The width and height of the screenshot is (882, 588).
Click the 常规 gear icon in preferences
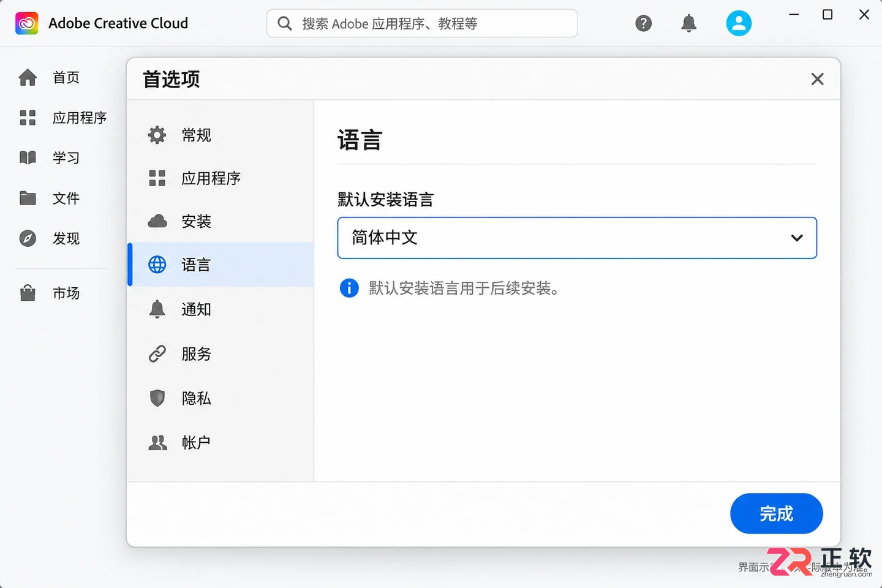(157, 135)
